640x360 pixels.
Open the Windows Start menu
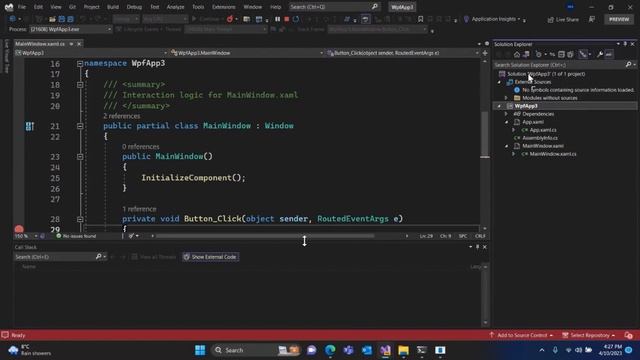pyautogui.click(x=200, y=350)
